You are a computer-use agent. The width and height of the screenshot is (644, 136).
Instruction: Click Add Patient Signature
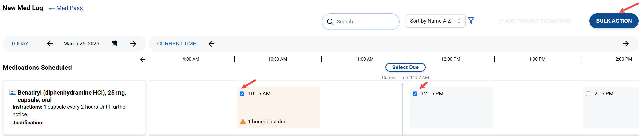point(535,21)
